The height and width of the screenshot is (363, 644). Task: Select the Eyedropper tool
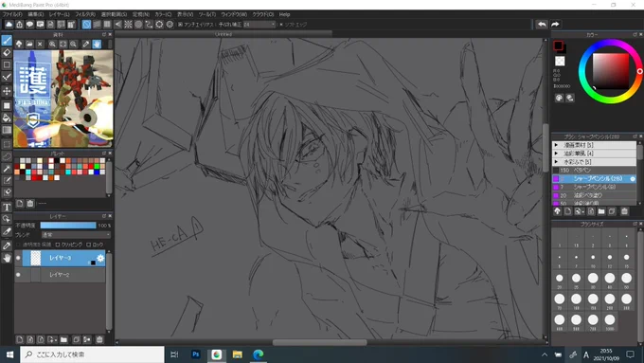7,245
